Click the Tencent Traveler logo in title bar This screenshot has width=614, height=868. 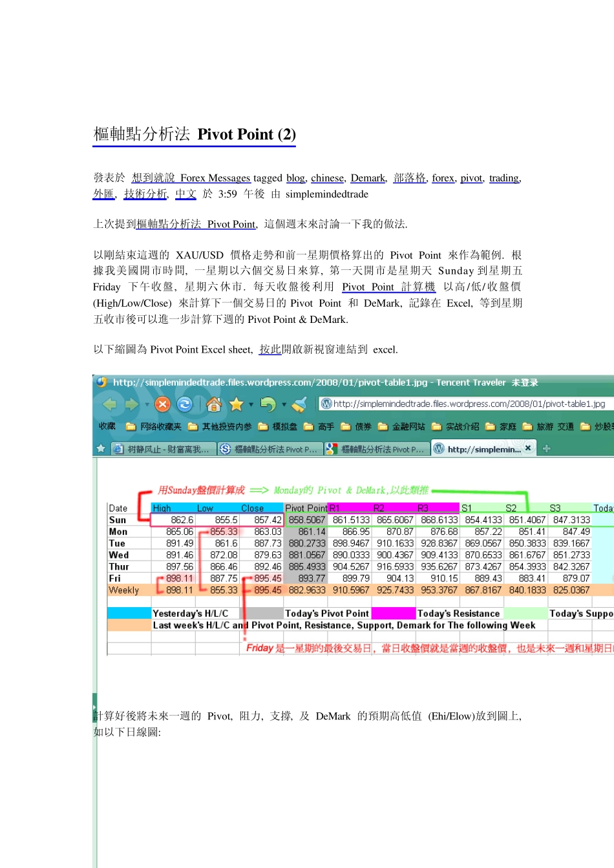(102, 382)
